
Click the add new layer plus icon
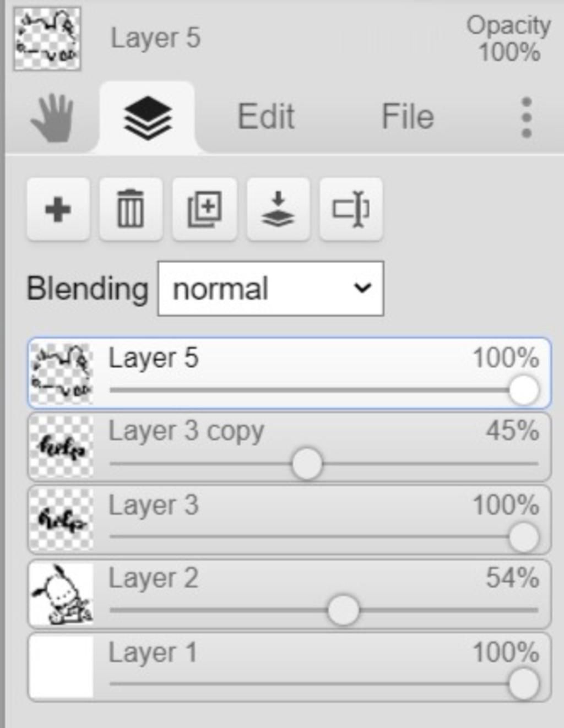coord(58,209)
